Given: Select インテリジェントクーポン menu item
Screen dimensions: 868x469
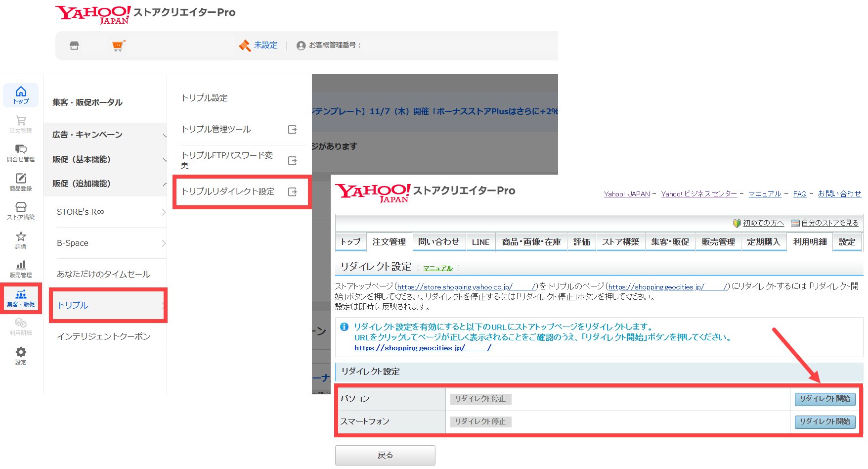Looking at the screenshot, I should click(103, 336).
